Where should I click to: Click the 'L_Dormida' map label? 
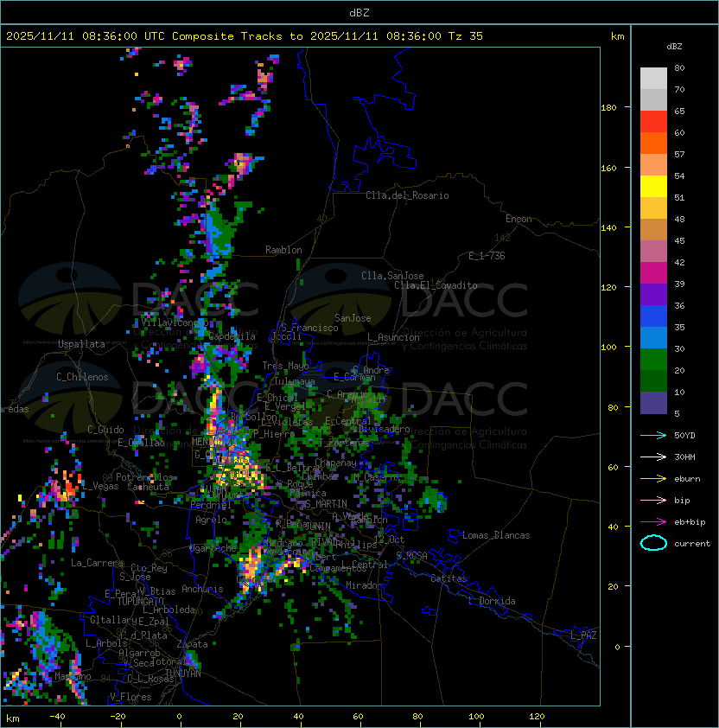[x=492, y=601]
